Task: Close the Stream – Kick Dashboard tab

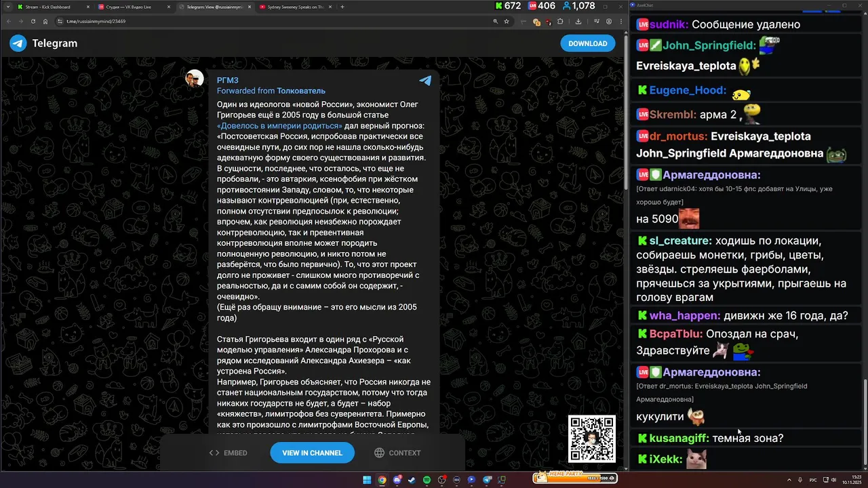Action: pos(87,7)
